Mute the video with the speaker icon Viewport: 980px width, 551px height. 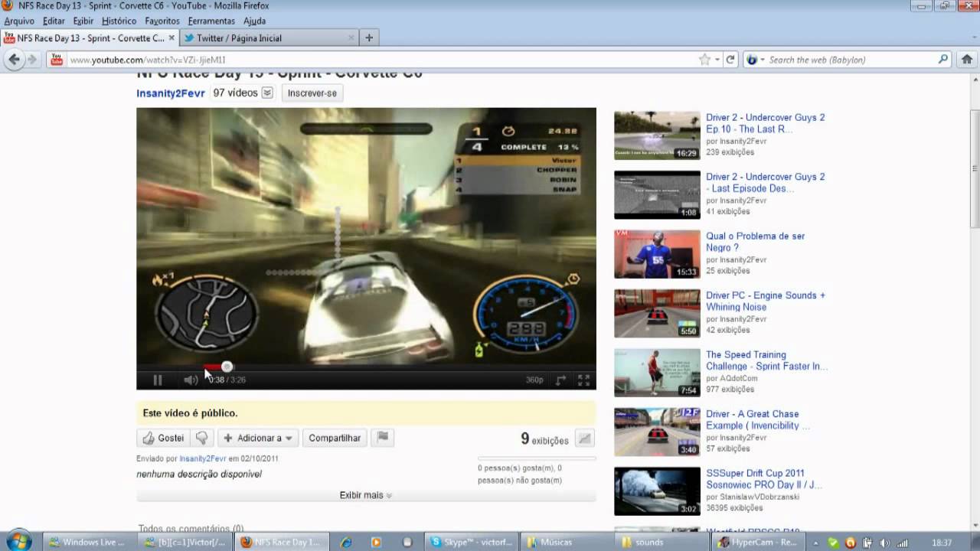click(191, 380)
